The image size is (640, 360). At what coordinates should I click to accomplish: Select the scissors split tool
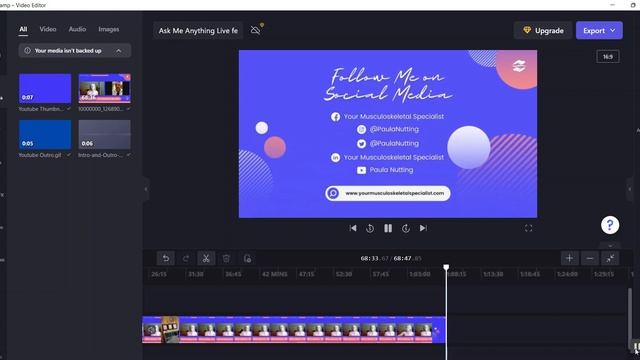pos(206,258)
